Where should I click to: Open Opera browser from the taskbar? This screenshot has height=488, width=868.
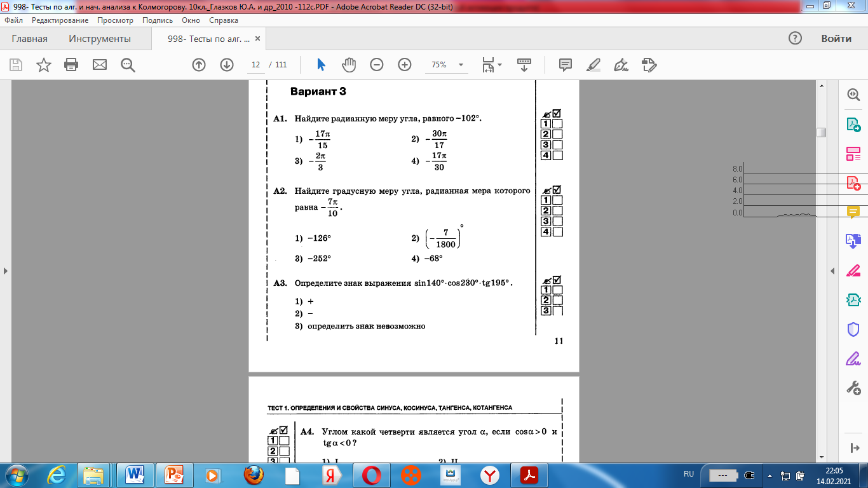tap(372, 475)
